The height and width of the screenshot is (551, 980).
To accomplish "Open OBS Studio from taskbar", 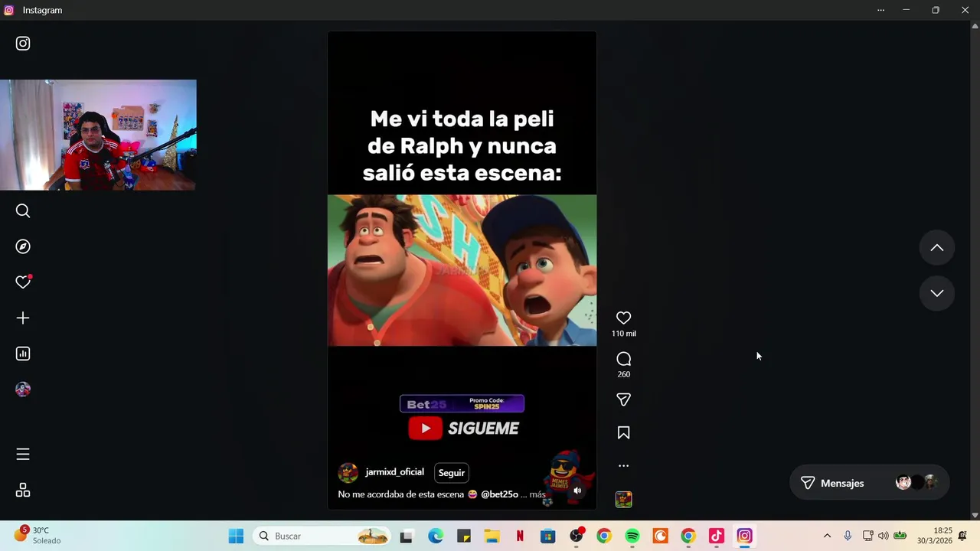I will pos(577,536).
